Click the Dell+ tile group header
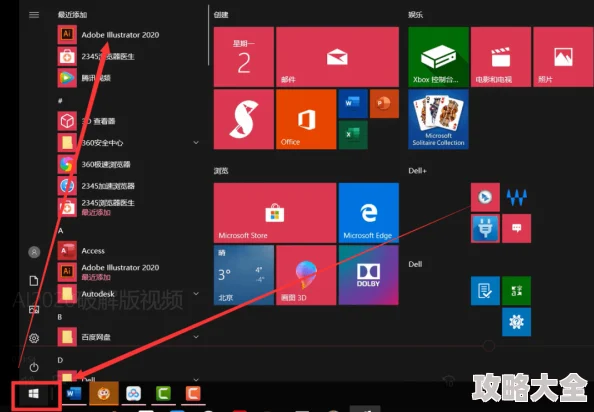 pyautogui.click(x=417, y=171)
